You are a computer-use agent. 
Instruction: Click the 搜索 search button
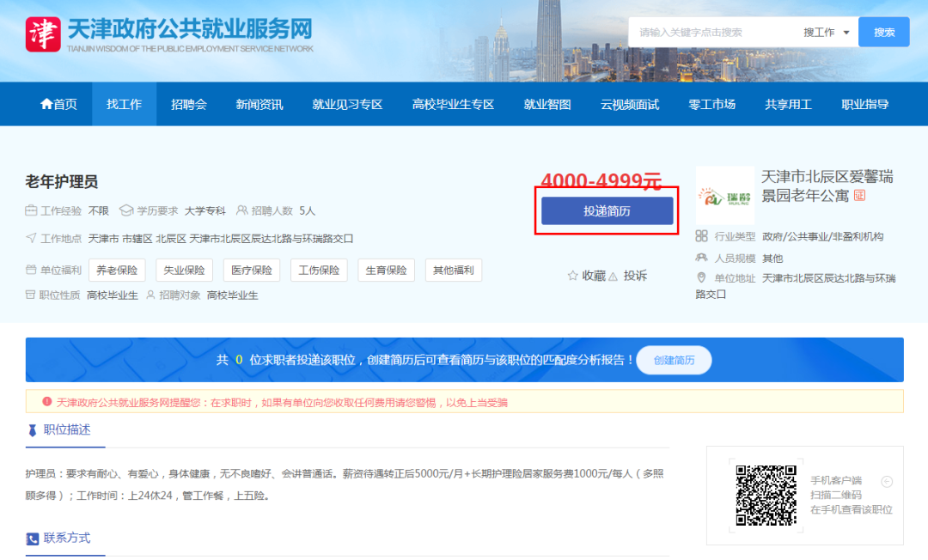click(x=883, y=33)
